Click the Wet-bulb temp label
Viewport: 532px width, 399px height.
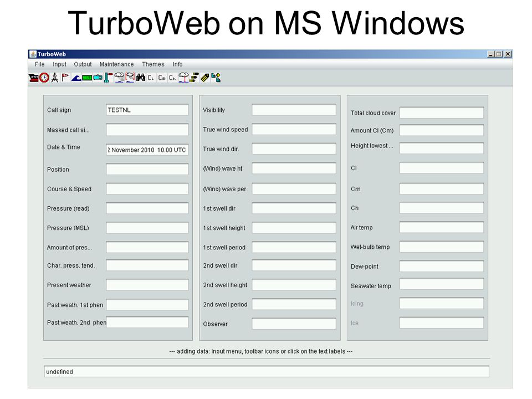pos(370,247)
